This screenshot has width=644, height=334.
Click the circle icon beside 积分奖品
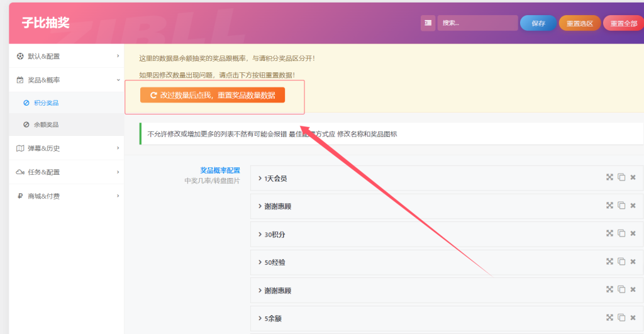(x=26, y=103)
